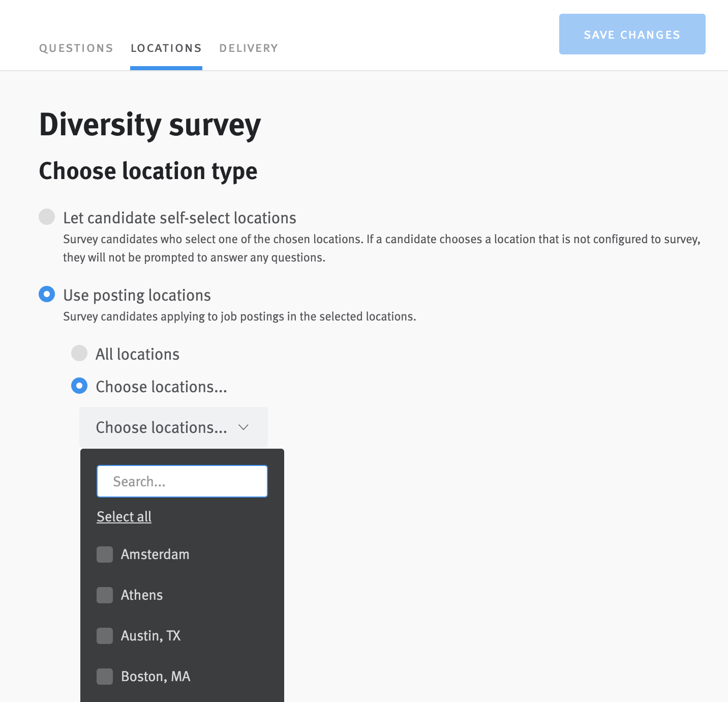The image size is (728, 702).
Task: Tick the Boston, MA checkbox
Action: click(x=104, y=677)
